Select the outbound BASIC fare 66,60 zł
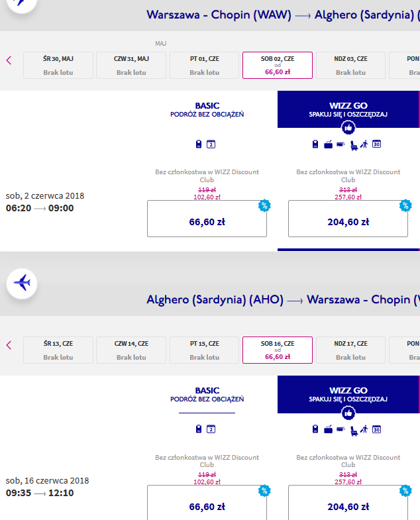The height and width of the screenshot is (520, 420). click(207, 219)
